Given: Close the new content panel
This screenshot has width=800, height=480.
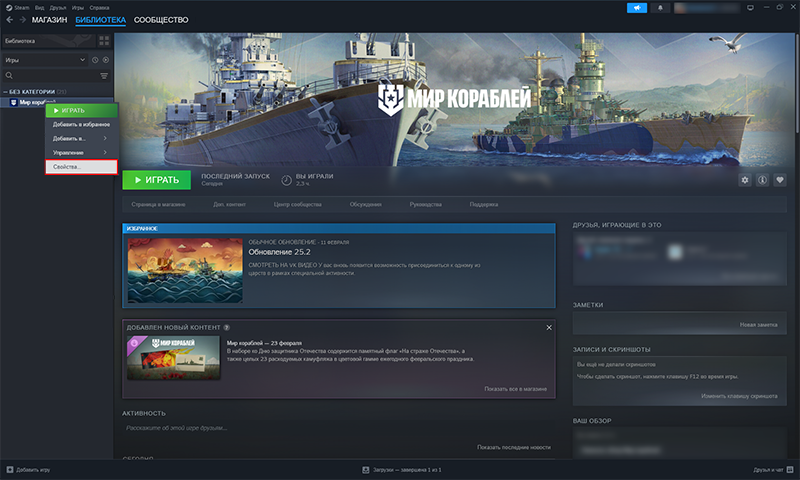Looking at the screenshot, I should click(549, 327).
